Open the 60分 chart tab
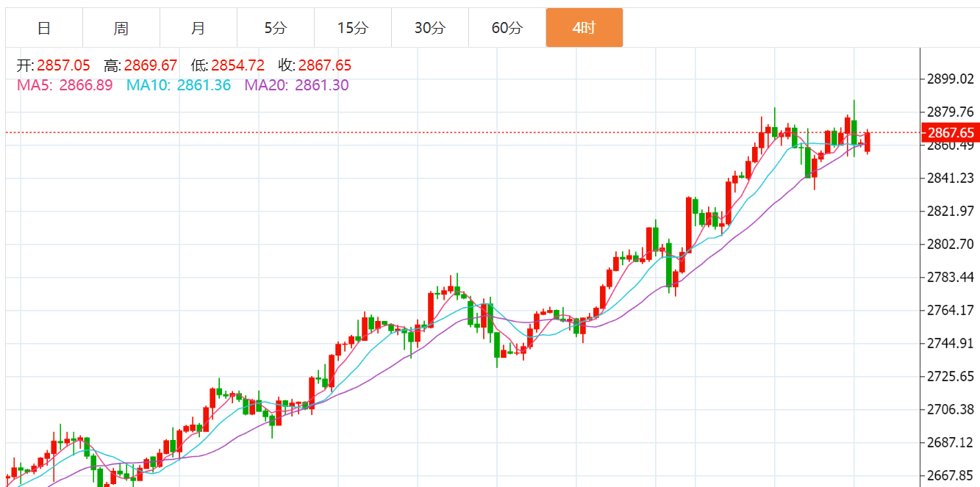980x487 pixels. pyautogui.click(x=507, y=28)
